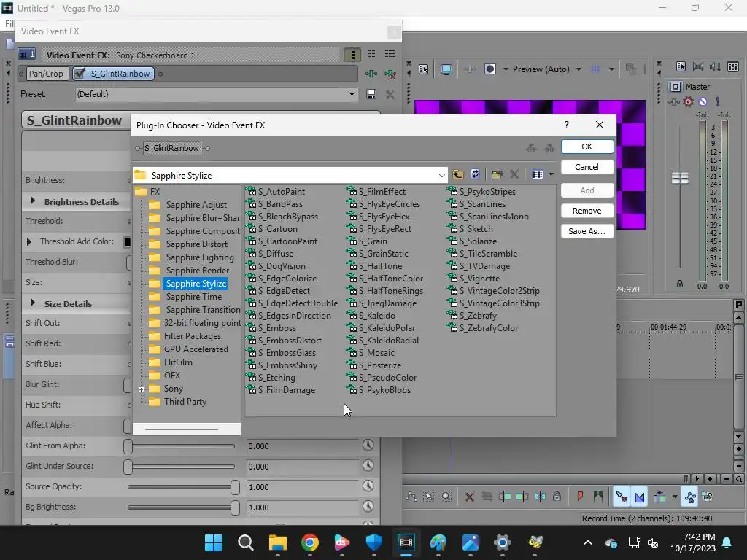Screen dimensions: 747x560
Task: Open the preview overlays grid icon
Action: coord(595,69)
